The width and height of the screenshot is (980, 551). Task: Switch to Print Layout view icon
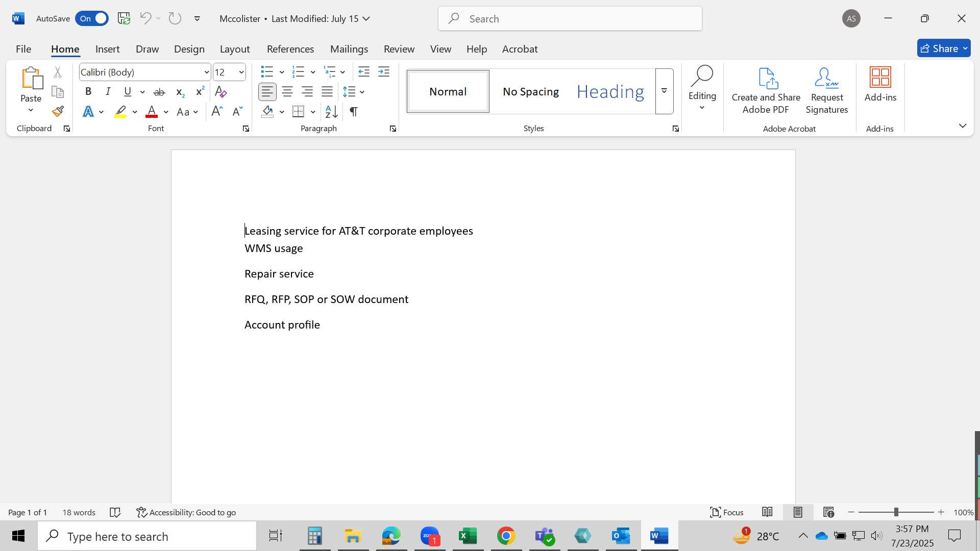[x=798, y=512]
